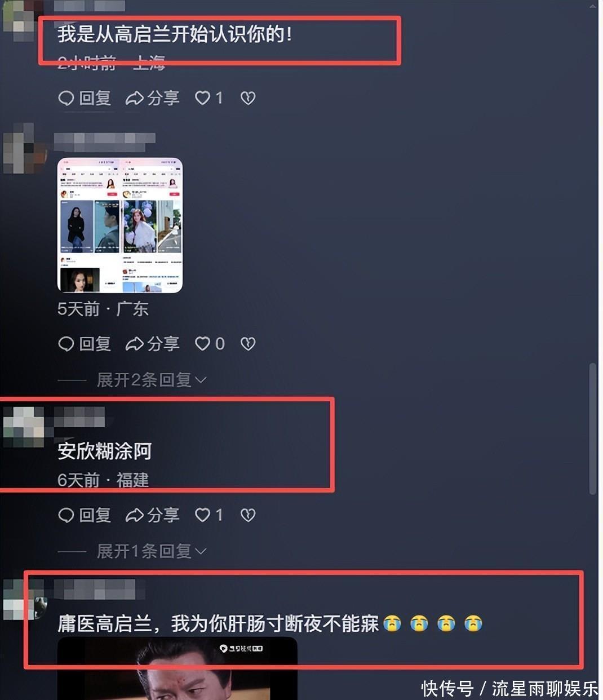Viewport: 603px width, 700px height.
Task: Share the 安欣糊涂阿 comment
Action: click(x=152, y=515)
